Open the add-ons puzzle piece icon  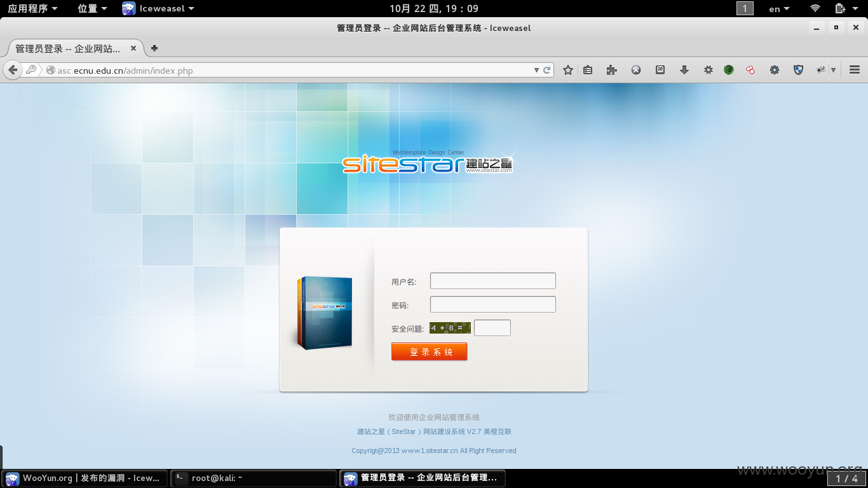coord(612,71)
